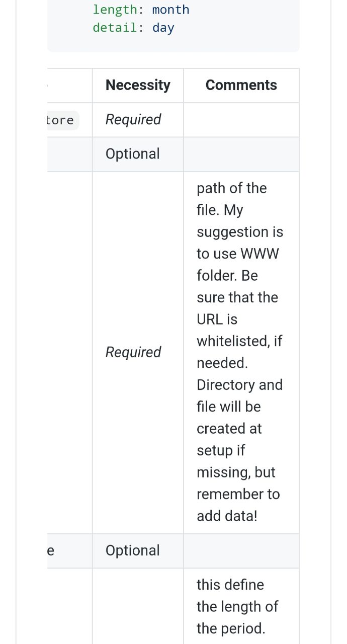
Task: Click the word 'WWW' in the comment
Action: [x=259, y=254]
